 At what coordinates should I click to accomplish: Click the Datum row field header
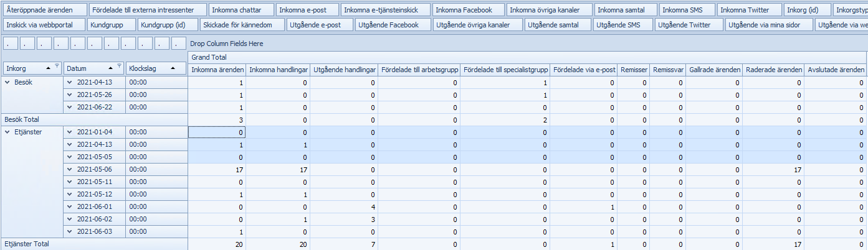pyautogui.click(x=93, y=68)
